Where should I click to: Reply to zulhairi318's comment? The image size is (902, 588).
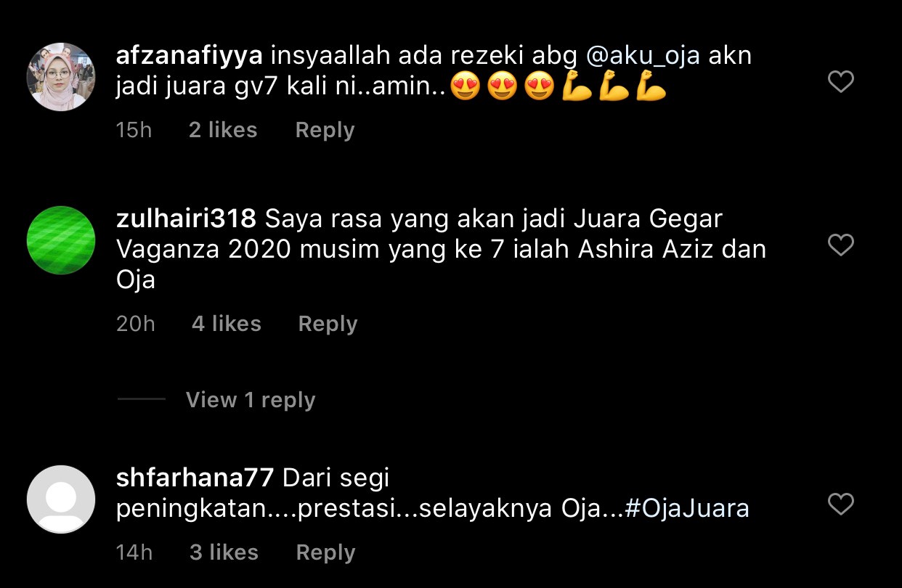(x=328, y=324)
